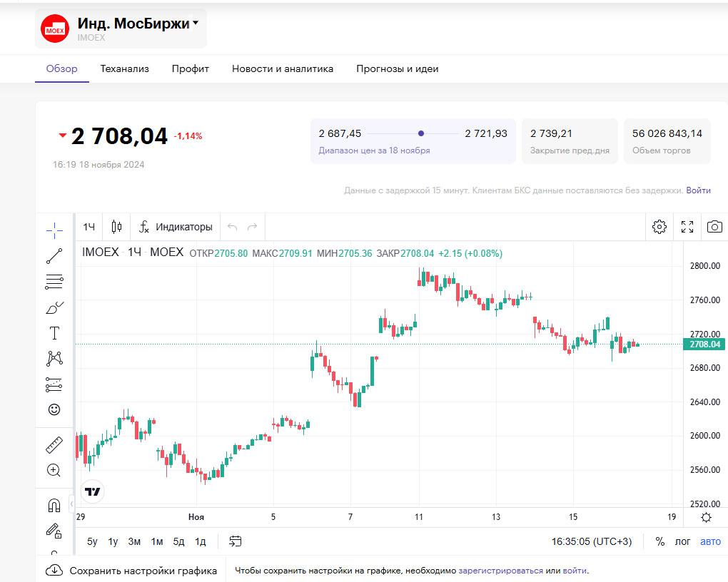This screenshot has width=728, height=582.
Task: Click the зарегистрироваться link
Action: click(500, 571)
